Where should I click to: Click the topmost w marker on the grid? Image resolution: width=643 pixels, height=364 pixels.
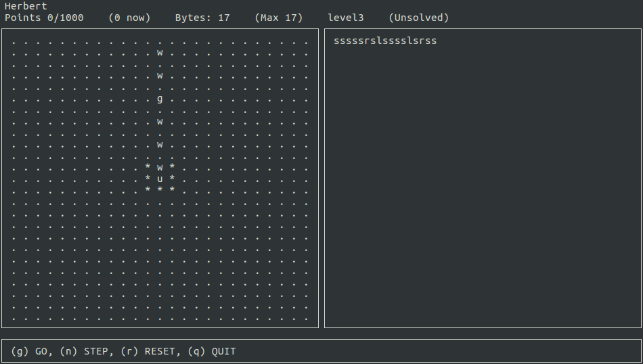(x=160, y=52)
